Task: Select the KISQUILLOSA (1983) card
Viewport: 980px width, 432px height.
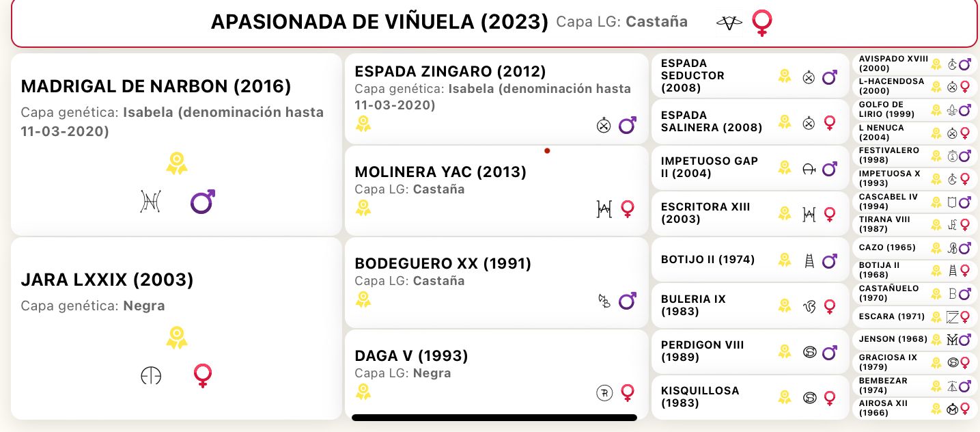Action: point(749,397)
